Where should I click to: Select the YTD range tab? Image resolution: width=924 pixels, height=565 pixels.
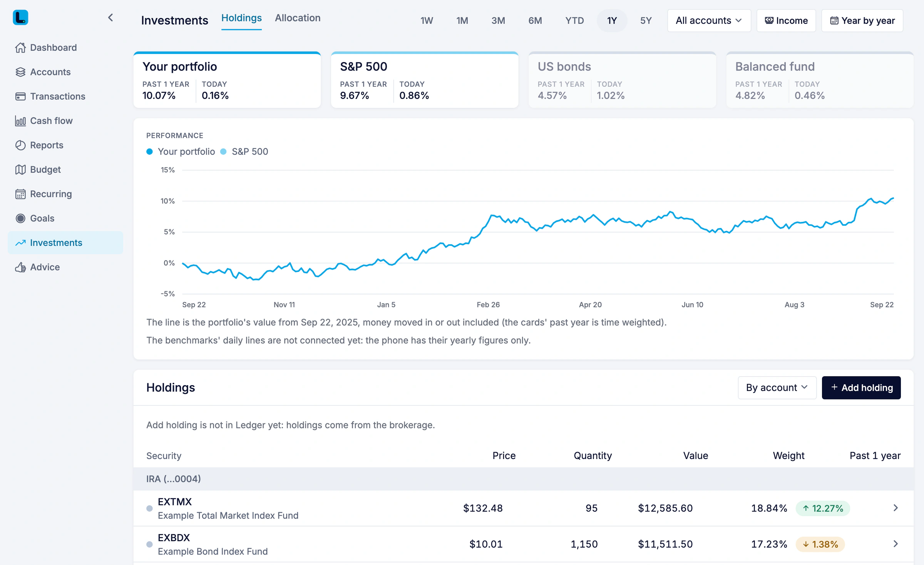click(574, 20)
